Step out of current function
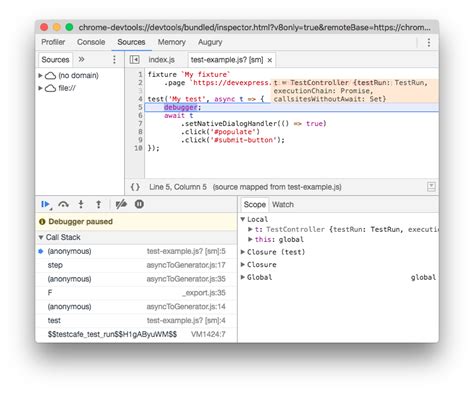 99,204
